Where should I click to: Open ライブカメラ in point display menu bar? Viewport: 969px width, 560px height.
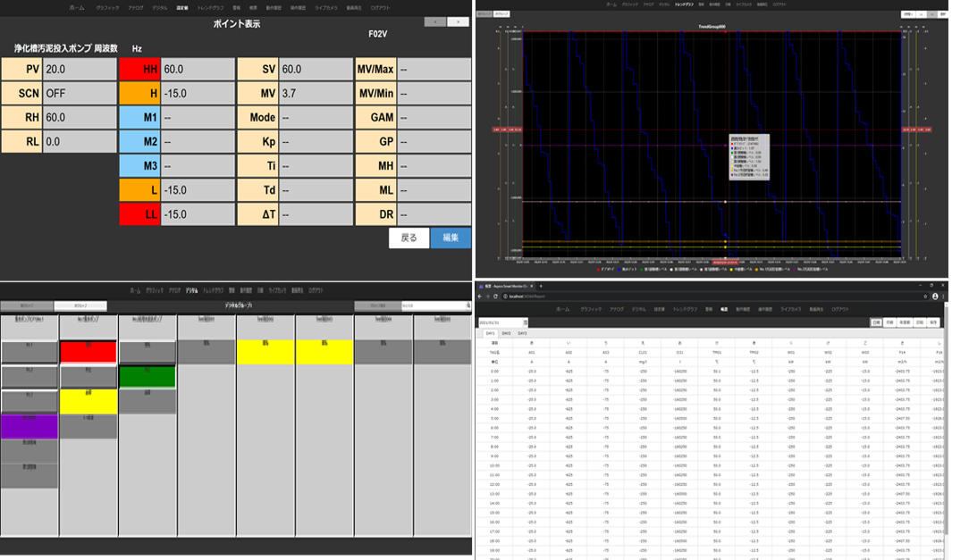coord(325,8)
